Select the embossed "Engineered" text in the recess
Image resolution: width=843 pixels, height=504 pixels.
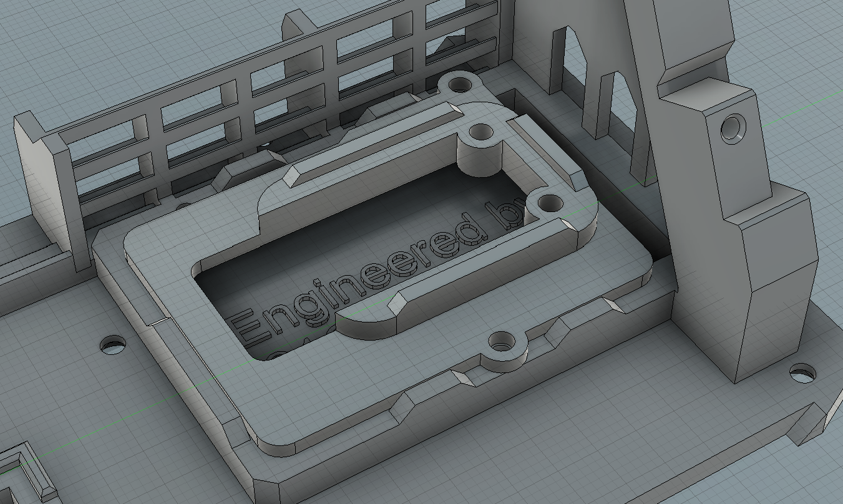[358, 279]
